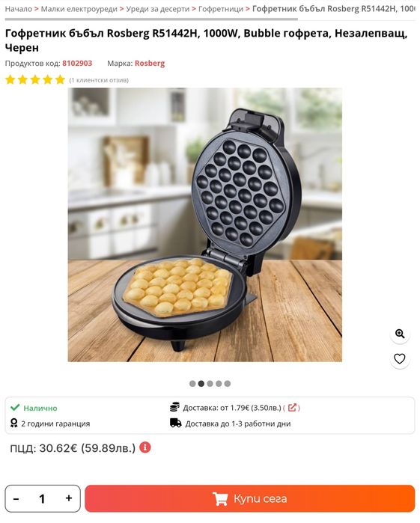This screenshot has width=420, height=523.
Task: Decrease quantity with minus button
Action: [16, 499]
